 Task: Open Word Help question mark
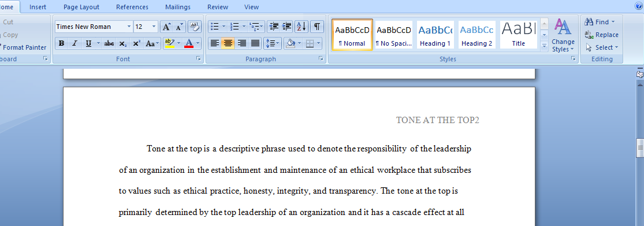639,6
